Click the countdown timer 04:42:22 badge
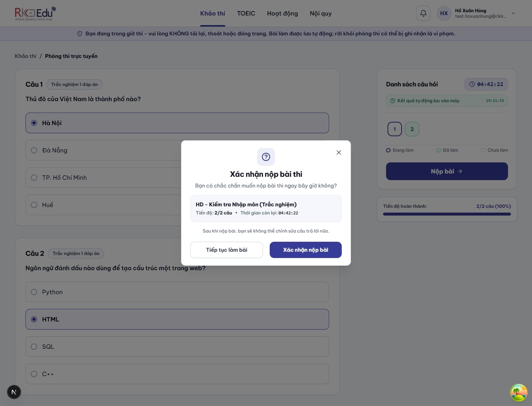The image size is (532, 406). click(486, 84)
